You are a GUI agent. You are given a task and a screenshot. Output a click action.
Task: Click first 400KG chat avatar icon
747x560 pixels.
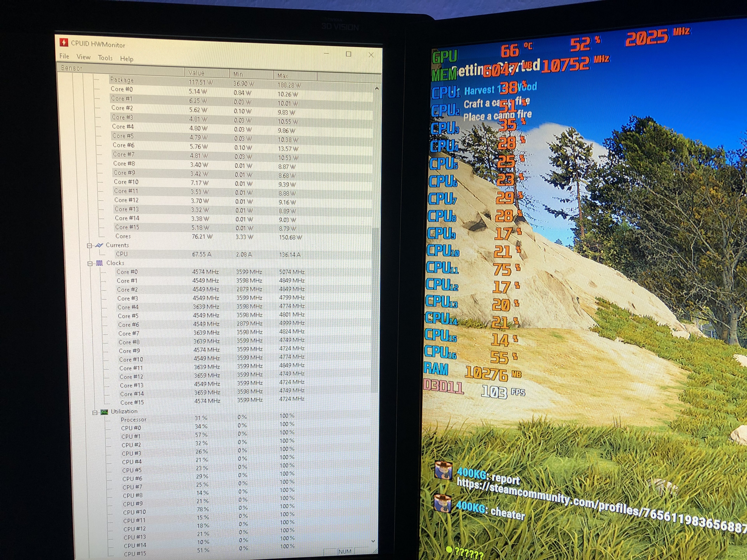tap(443, 470)
